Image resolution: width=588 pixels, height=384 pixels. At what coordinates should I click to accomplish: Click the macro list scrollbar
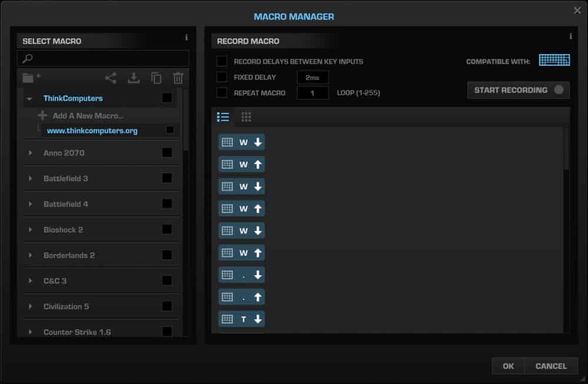coord(185,120)
